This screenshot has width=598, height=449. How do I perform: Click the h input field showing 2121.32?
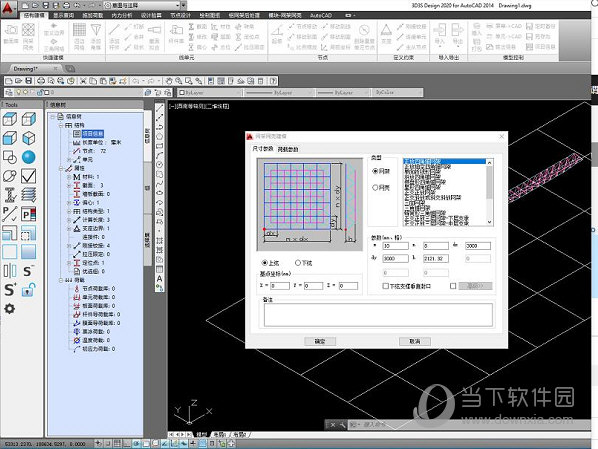(x=436, y=259)
